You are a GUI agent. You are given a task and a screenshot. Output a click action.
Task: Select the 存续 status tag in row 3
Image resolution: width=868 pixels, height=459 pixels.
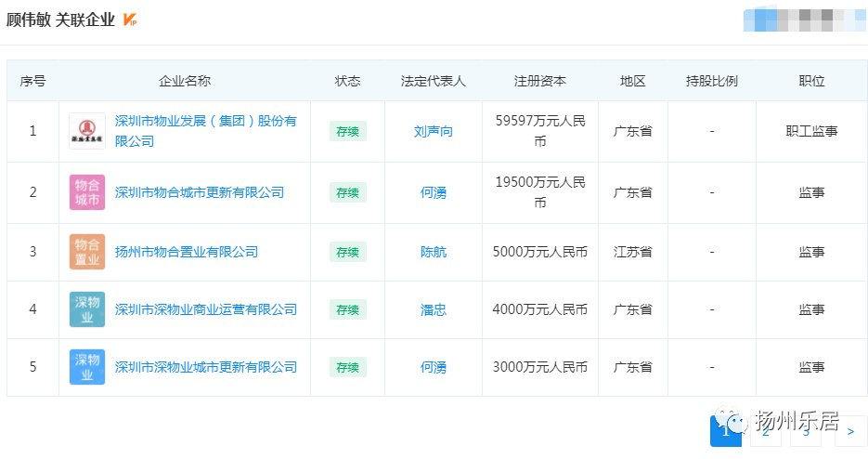click(347, 252)
